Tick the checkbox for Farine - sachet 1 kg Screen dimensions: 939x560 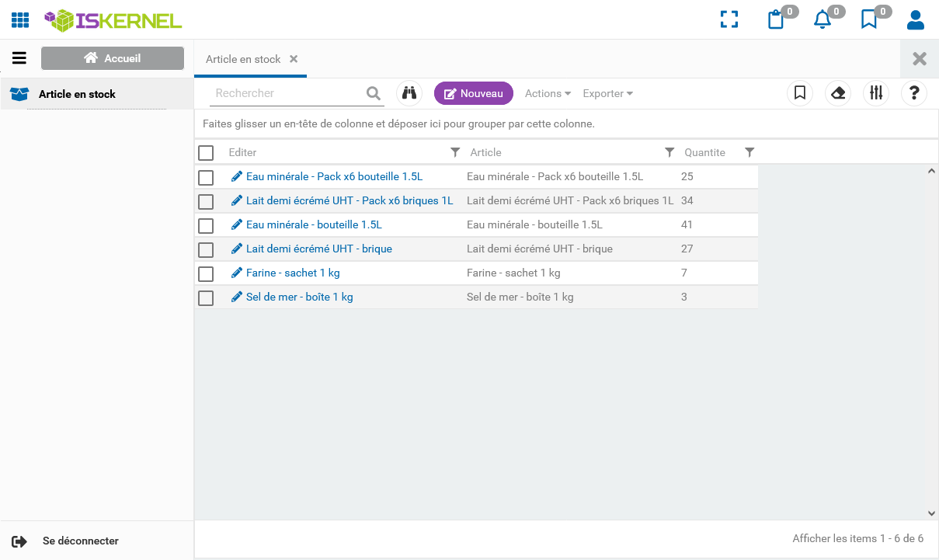click(x=206, y=274)
